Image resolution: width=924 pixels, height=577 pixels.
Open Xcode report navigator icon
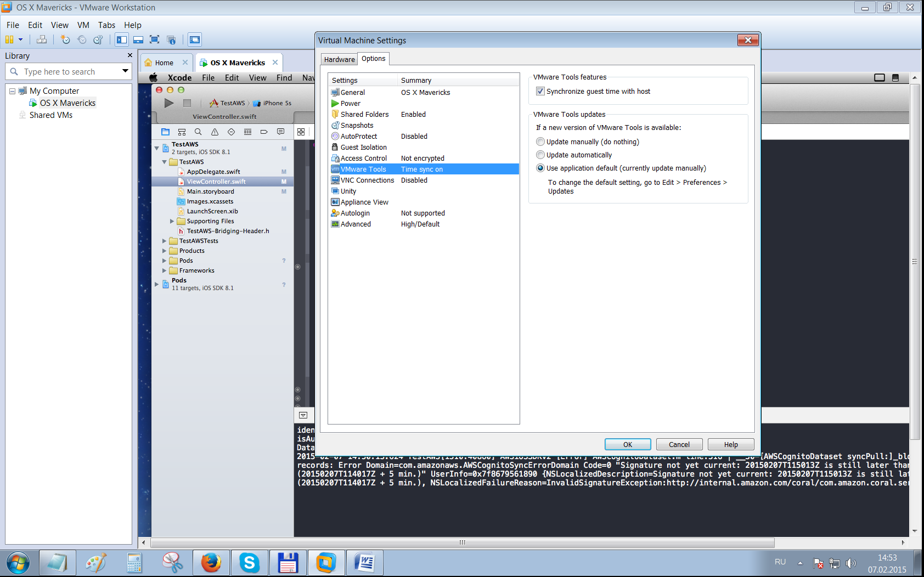click(x=280, y=132)
